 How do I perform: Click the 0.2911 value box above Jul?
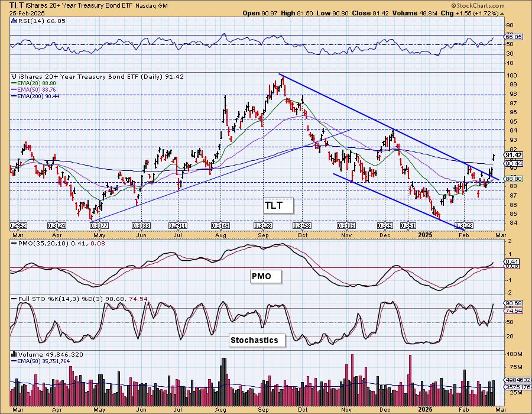click(x=178, y=226)
